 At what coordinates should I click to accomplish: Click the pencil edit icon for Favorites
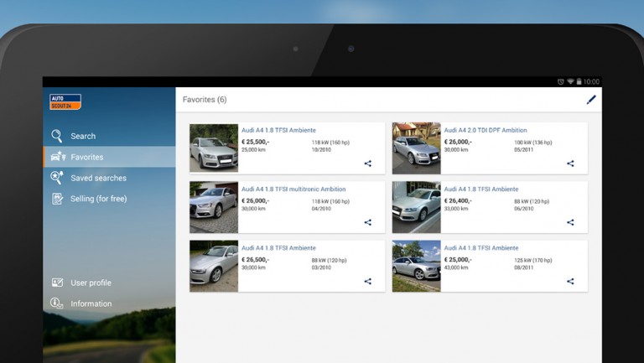[591, 100]
